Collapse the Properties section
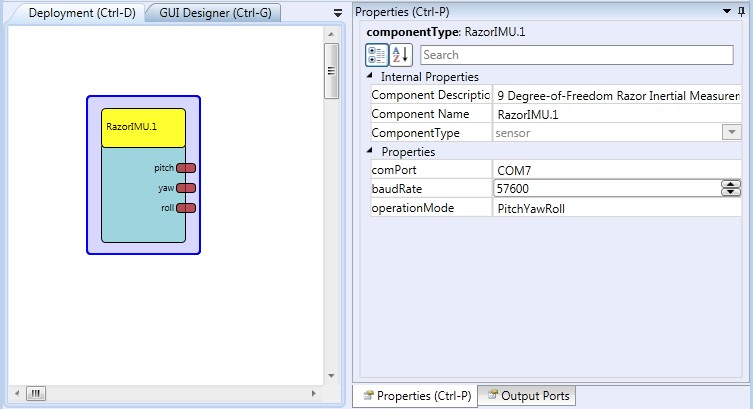 pyautogui.click(x=369, y=151)
